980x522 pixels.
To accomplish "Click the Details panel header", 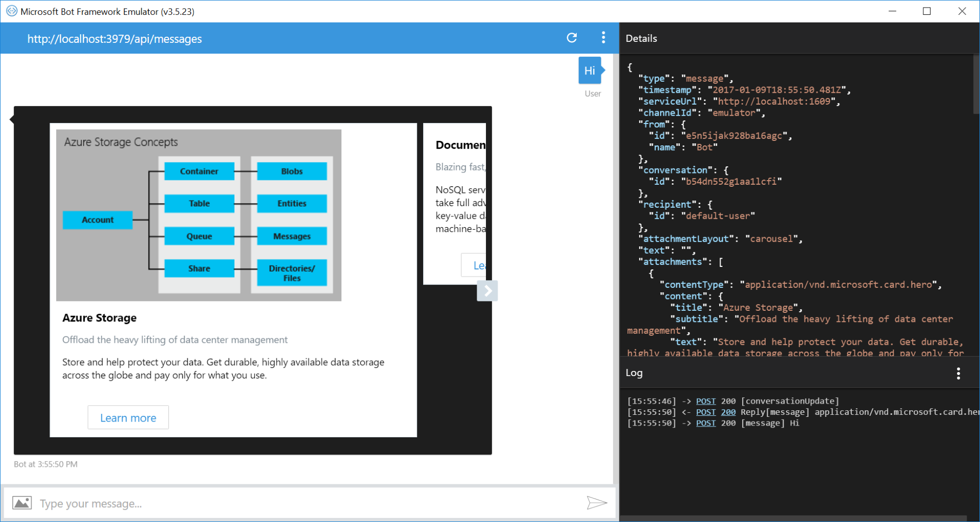I will pos(642,38).
